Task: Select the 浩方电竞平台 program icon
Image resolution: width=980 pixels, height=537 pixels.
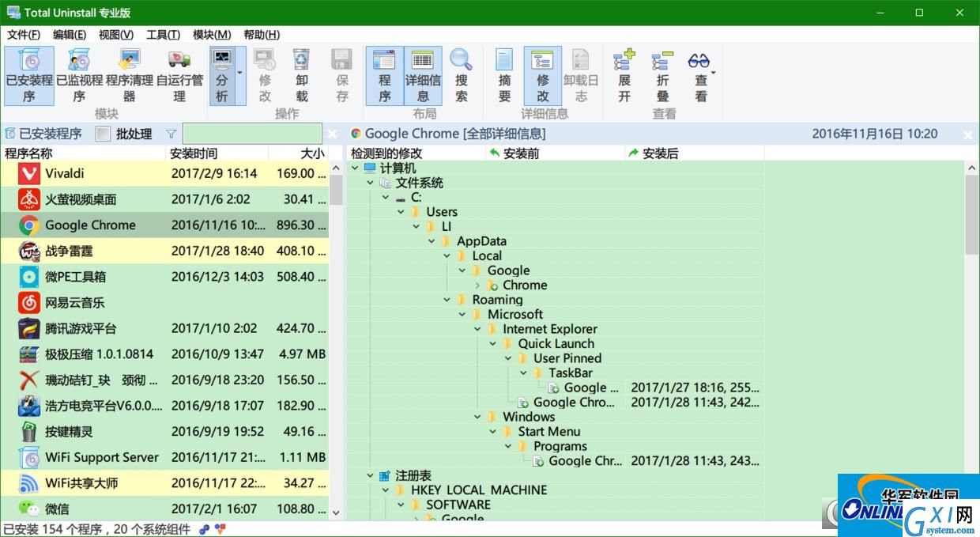Action: (x=29, y=406)
